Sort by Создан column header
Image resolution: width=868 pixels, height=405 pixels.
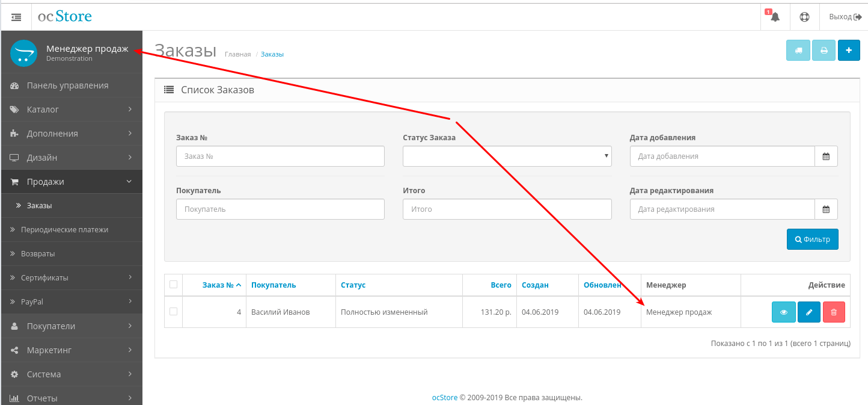click(535, 285)
